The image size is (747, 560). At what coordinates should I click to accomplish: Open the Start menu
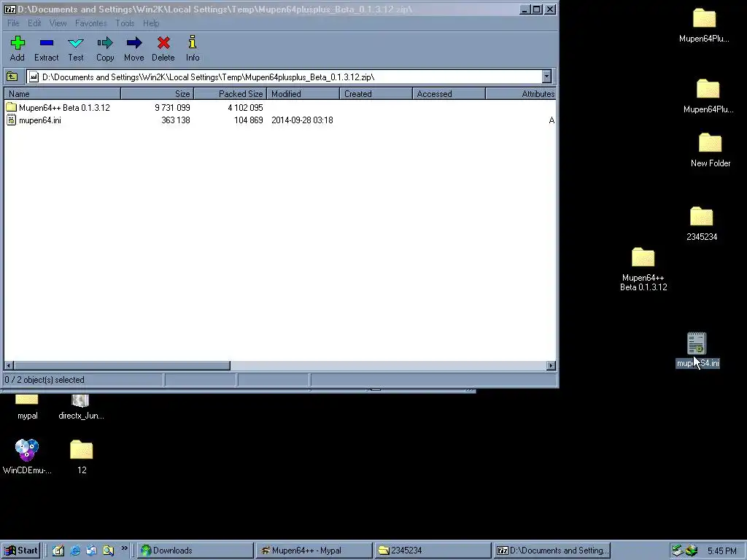pyautogui.click(x=20, y=551)
